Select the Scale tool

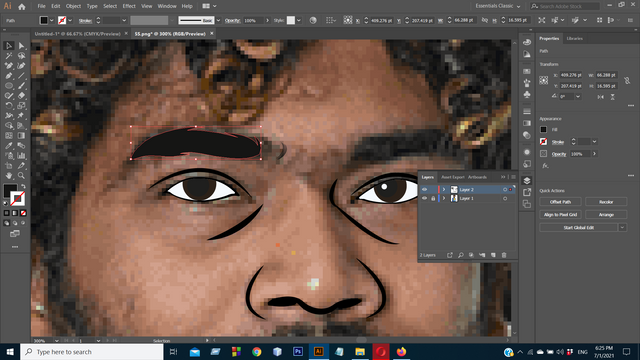[x=21, y=106]
